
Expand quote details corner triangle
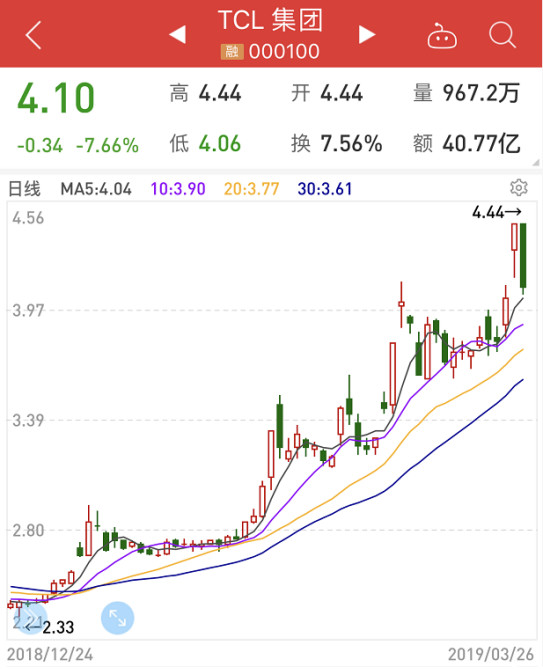tap(536, 163)
